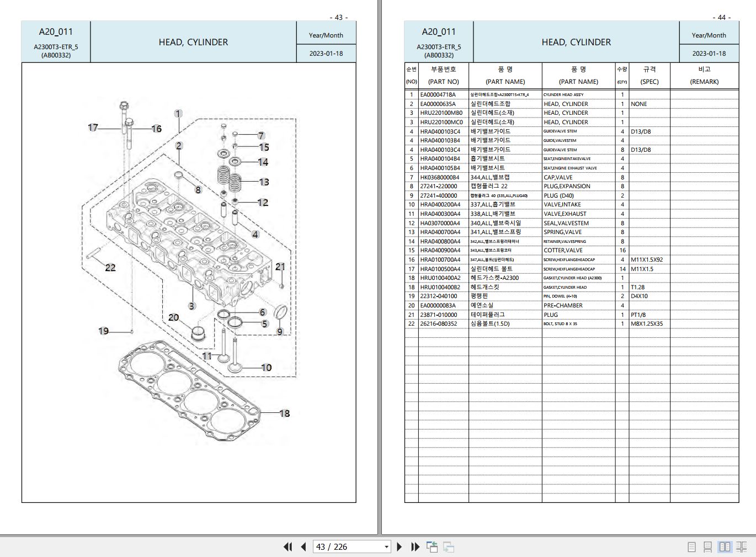Click the go to previous view icon

coord(432,547)
